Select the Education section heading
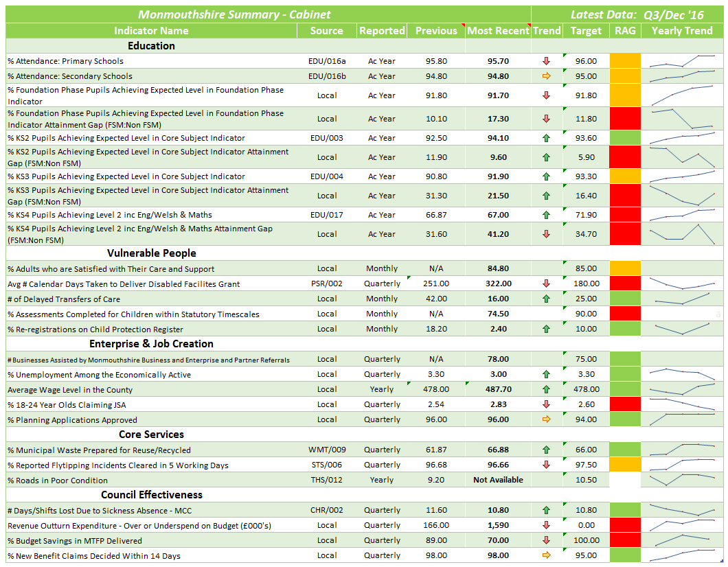 pos(151,46)
